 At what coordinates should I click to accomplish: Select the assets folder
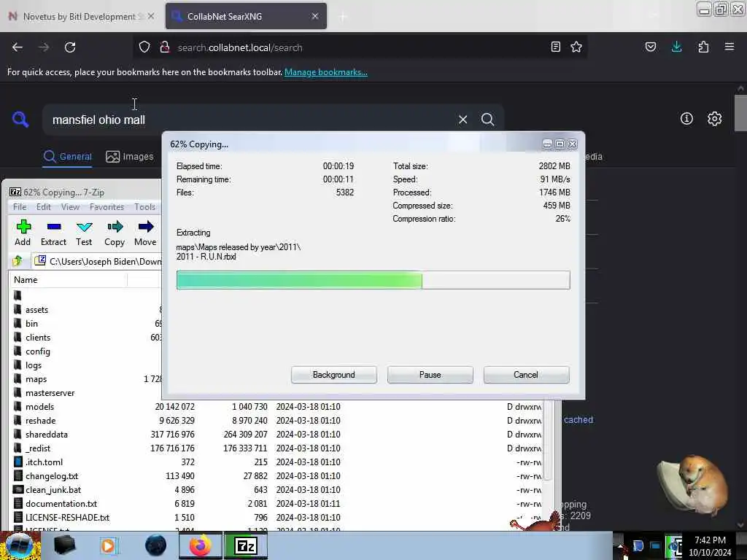tap(36, 309)
